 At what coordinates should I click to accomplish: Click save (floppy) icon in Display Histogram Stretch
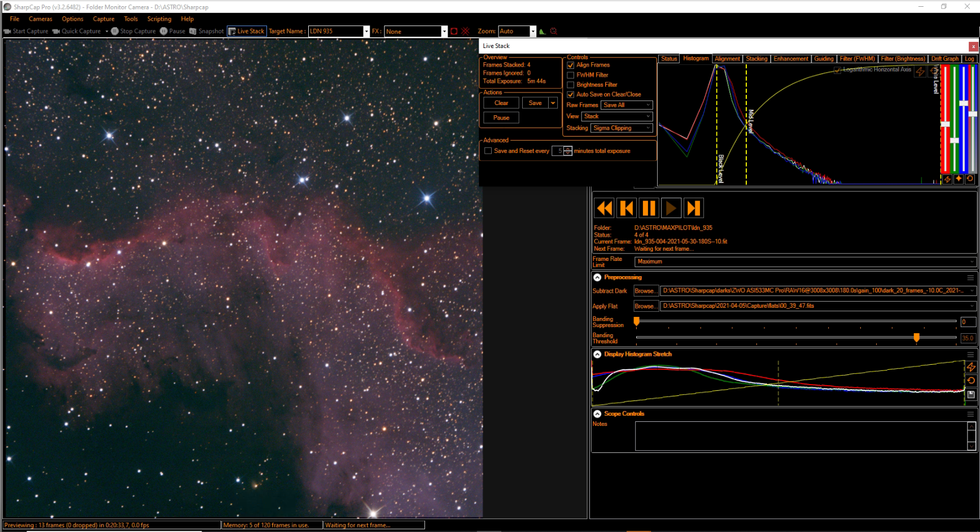point(971,394)
